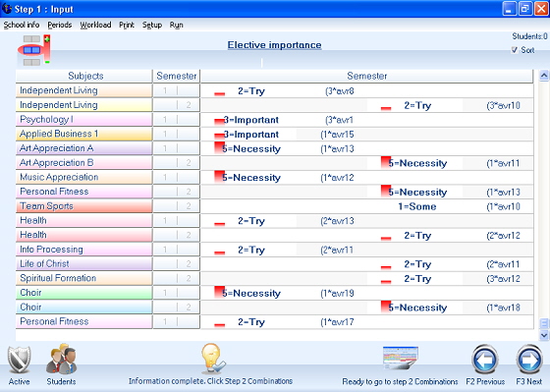Viewport: 550px width, 392px height.
Task: Click the importance bar for Psychology I
Action: [219, 122]
